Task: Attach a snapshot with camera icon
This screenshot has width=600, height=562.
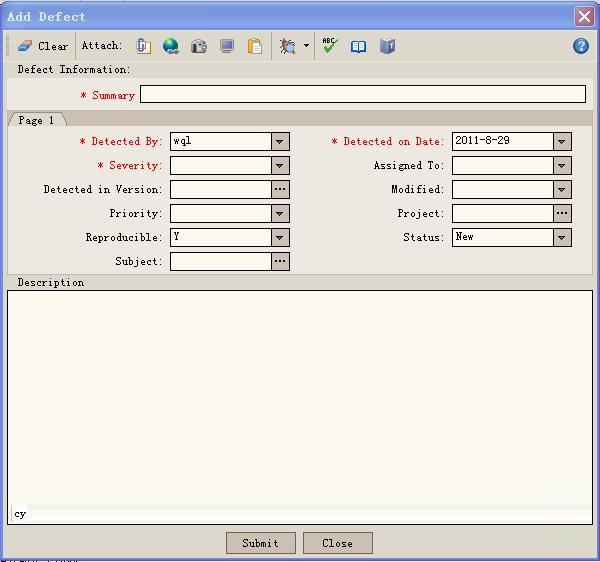Action: point(199,46)
